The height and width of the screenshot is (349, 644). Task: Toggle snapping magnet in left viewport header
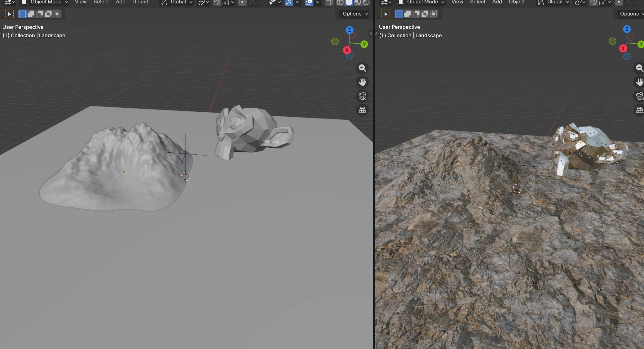(x=217, y=2)
